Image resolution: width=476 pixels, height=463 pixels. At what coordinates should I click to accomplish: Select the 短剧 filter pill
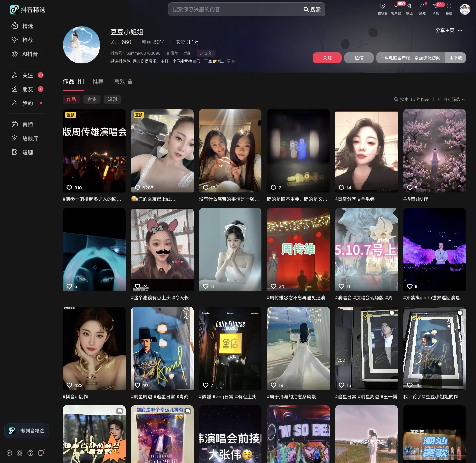coord(112,99)
